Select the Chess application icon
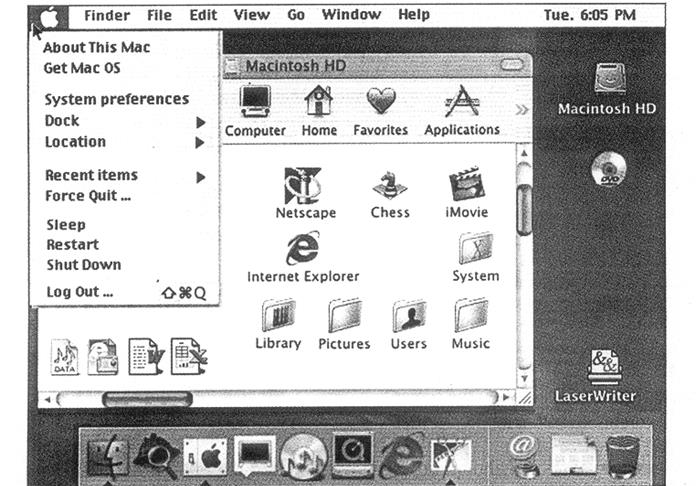 (x=389, y=185)
